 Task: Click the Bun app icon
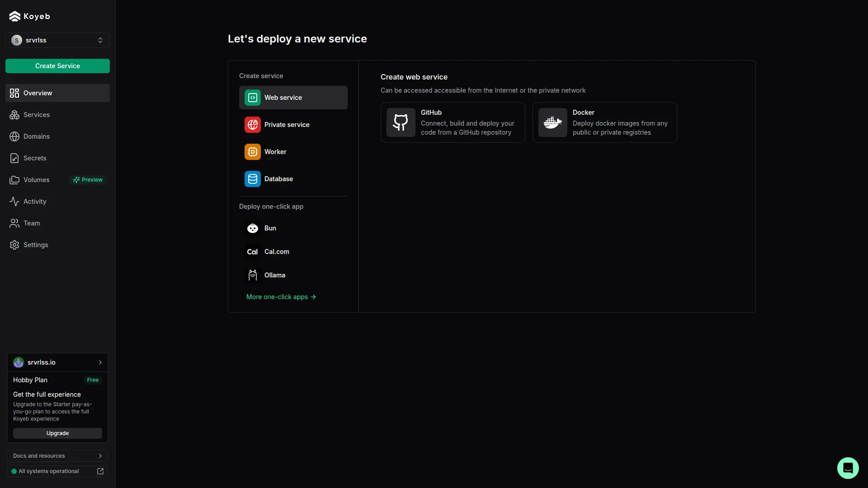tap(253, 228)
